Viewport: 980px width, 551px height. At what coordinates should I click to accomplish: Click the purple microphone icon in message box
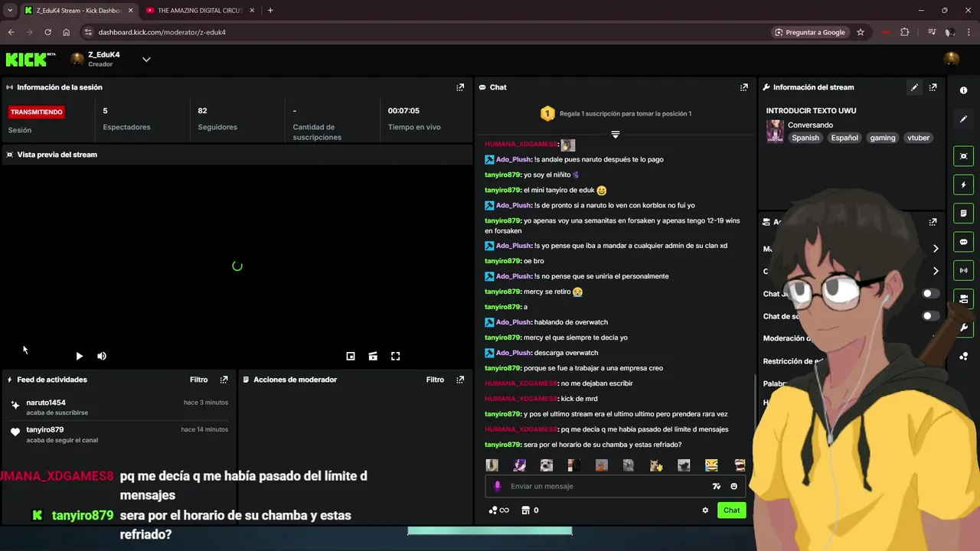pyautogui.click(x=498, y=486)
